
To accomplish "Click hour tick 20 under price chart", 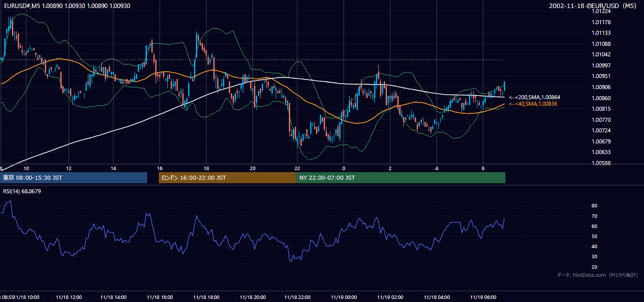I will 253,168.
